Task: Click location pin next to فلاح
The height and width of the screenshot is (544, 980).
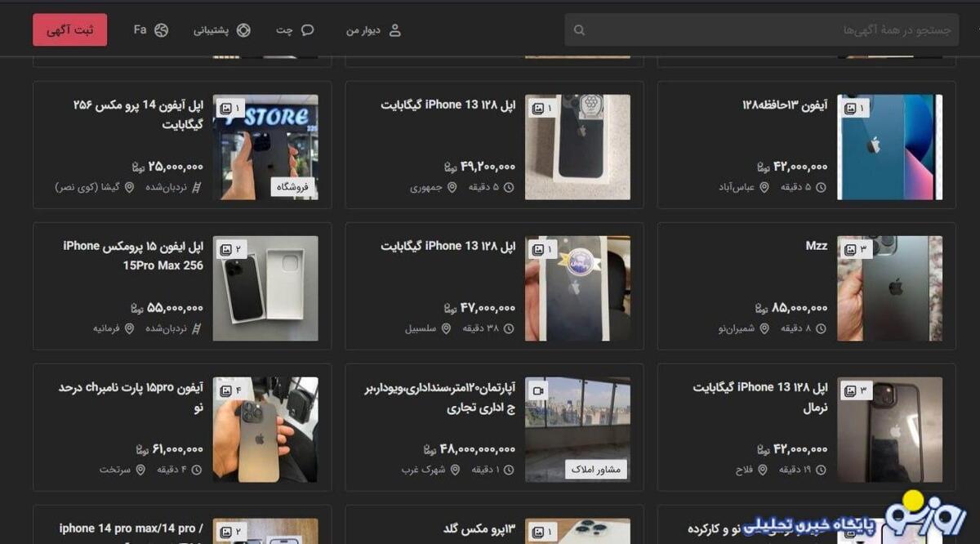Action: 763,470
